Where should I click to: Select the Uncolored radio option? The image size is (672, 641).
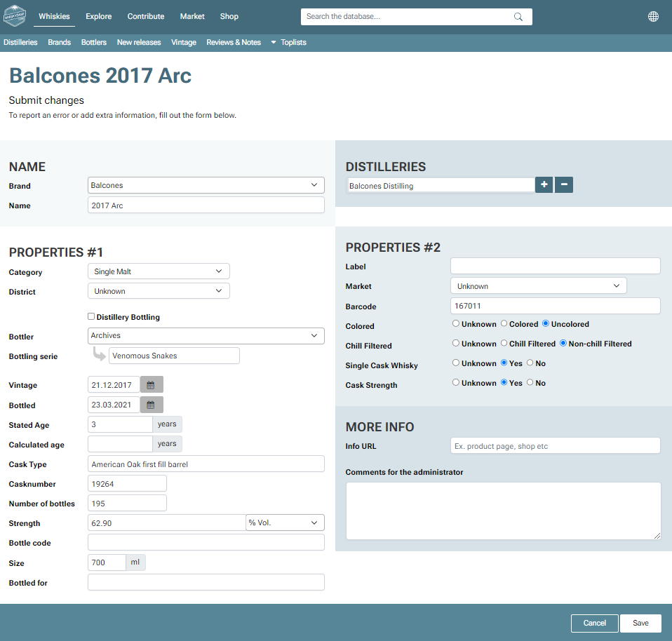click(546, 323)
